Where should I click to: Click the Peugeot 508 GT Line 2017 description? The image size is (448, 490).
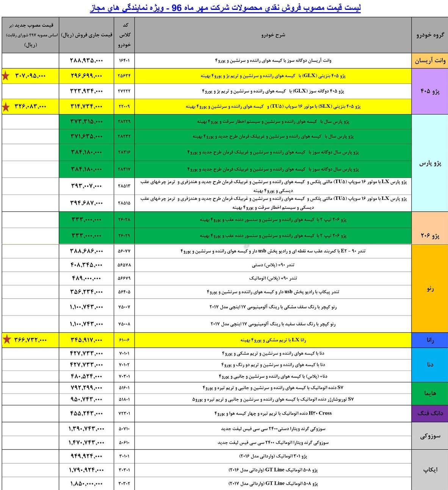[x=273, y=484]
